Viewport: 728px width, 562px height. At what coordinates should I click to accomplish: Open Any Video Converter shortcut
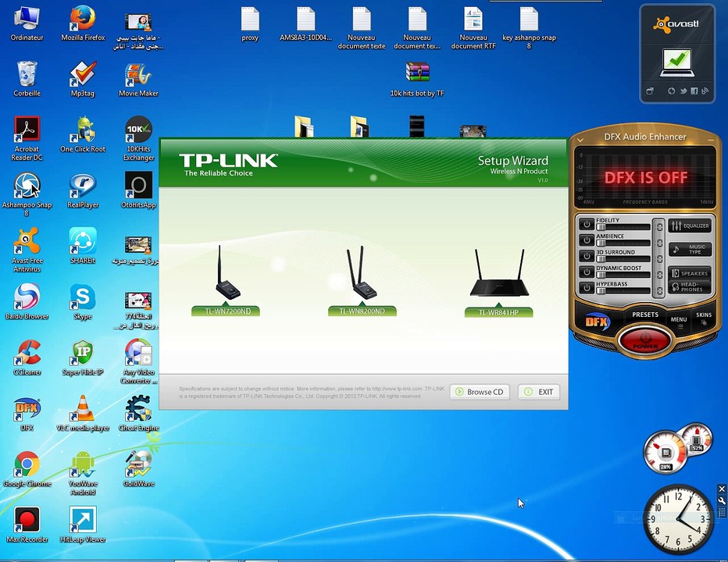(x=138, y=361)
